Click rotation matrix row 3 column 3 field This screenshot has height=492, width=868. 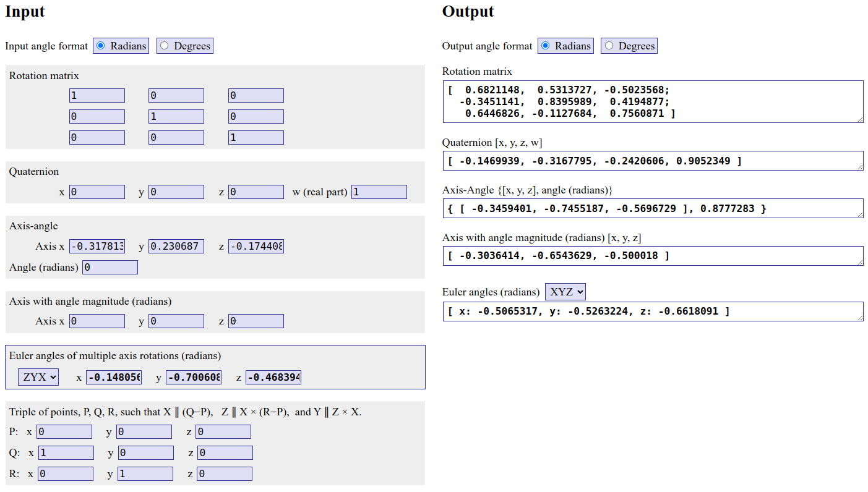click(x=256, y=137)
